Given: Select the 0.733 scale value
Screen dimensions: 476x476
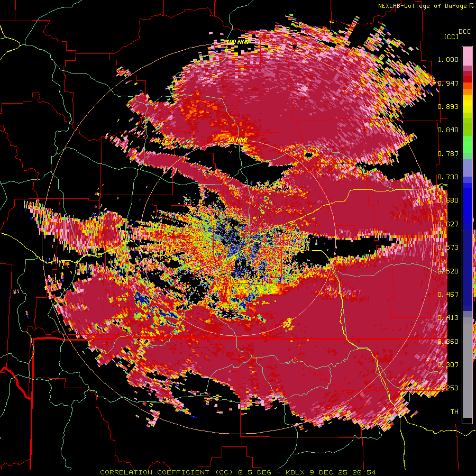Looking at the screenshot, I should [448, 177].
